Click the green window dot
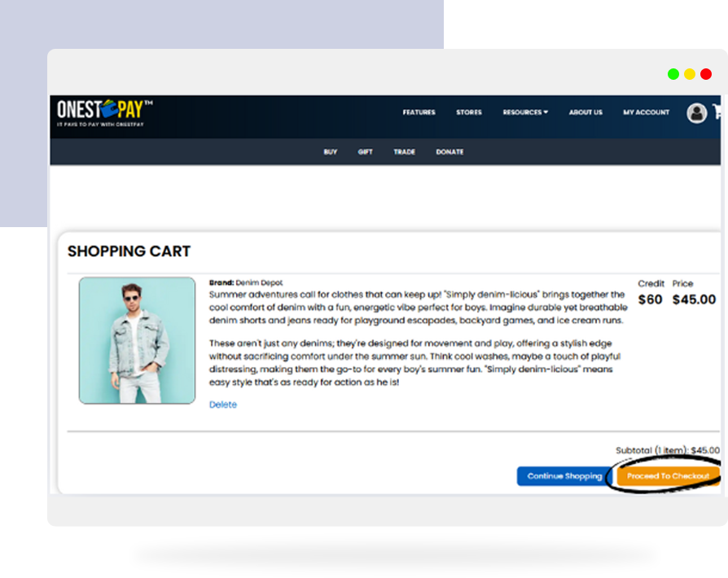Image resolution: width=728 pixels, height=578 pixels. [x=673, y=74]
